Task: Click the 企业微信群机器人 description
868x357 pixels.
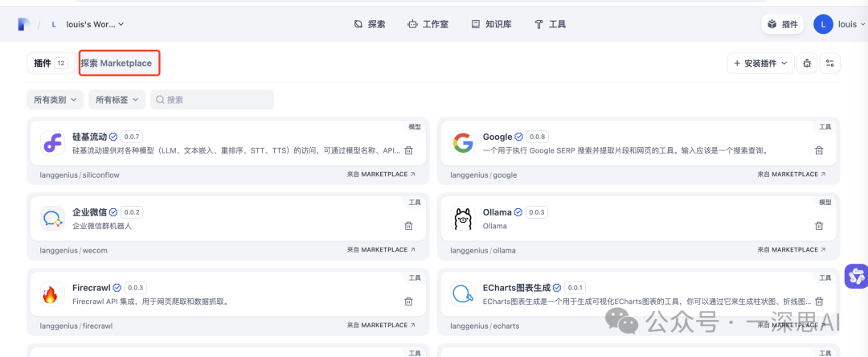Action: [x=102, y=226]
